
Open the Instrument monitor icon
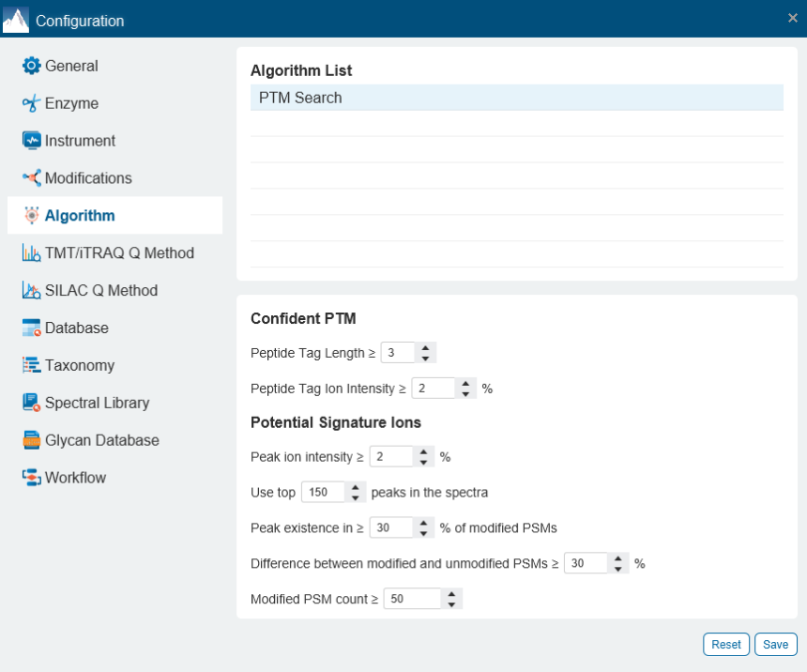[33, 141]
